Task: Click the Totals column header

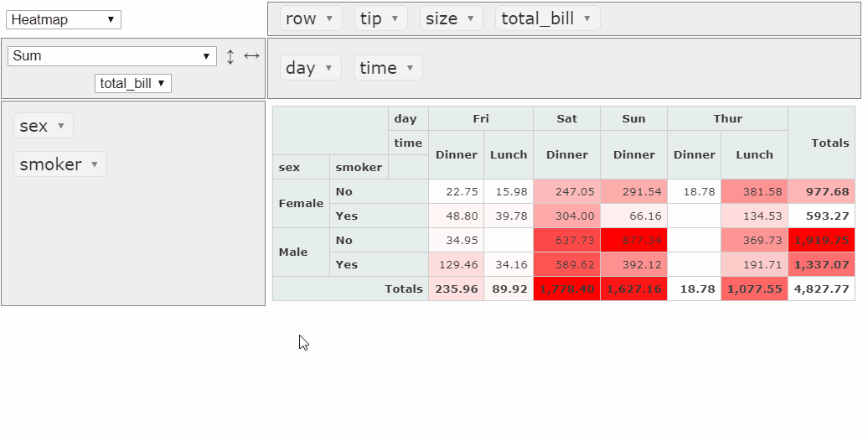Action: pos(821,143)
